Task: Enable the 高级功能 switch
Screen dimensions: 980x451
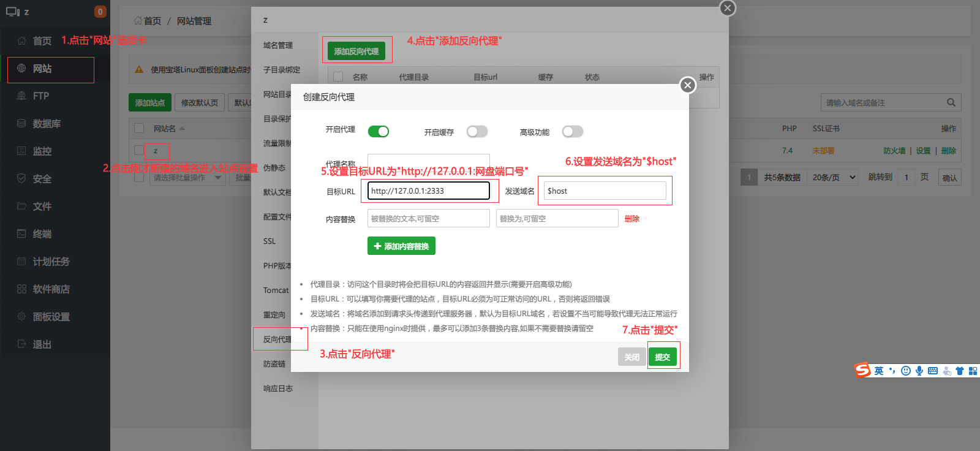Action: [573, 132]
